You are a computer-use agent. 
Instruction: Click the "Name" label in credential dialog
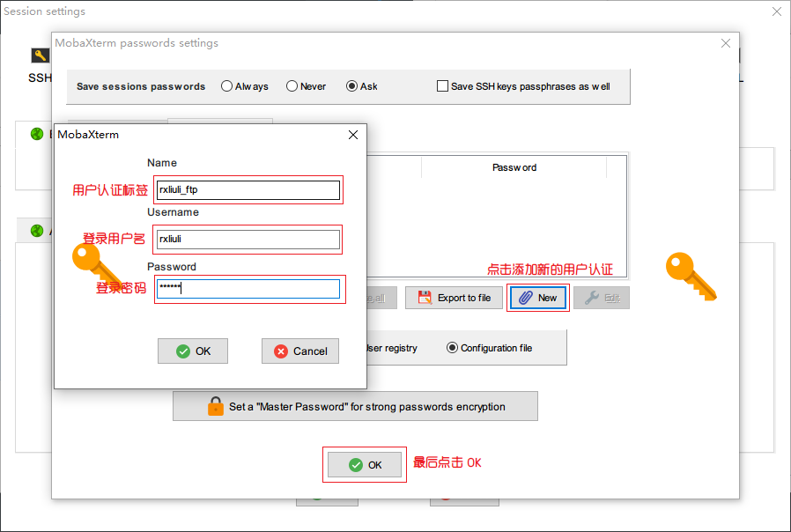[162, 163]
